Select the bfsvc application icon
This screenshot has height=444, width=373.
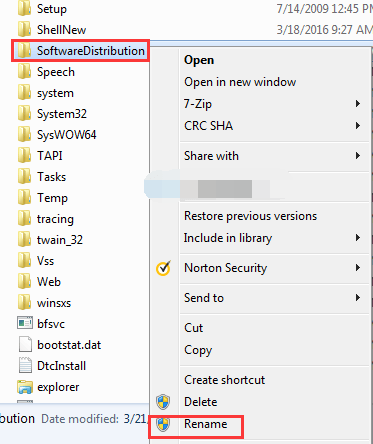tap(25, 324)
